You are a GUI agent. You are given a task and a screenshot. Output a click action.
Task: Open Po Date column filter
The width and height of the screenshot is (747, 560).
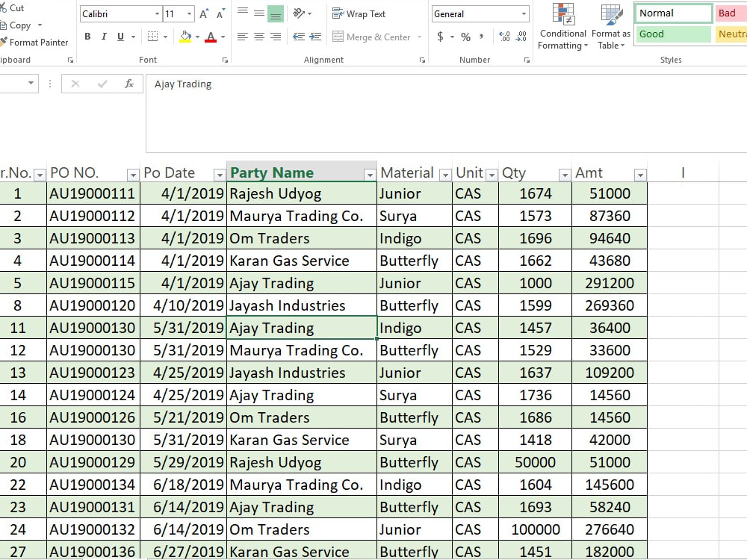pyautogui.click(x=219, y=175)
